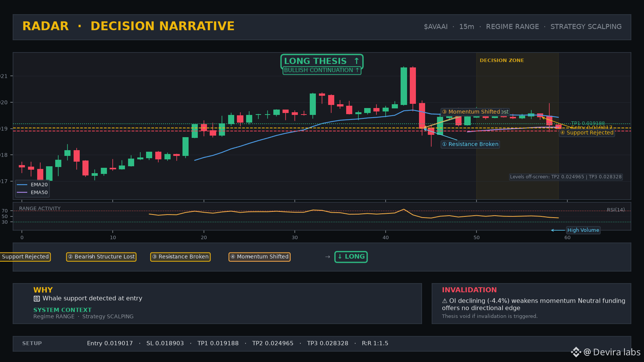The height and width of the screenshot is (362, 644).
Task: Click Entry 0.019017 in the setup bar
Action: pyautogui.click(x=110, y=344)
